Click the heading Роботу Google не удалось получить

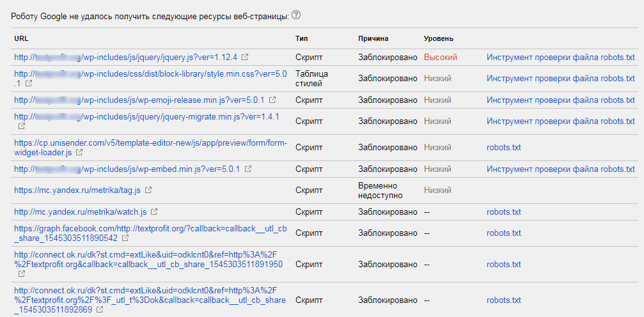tap(150, 16)
